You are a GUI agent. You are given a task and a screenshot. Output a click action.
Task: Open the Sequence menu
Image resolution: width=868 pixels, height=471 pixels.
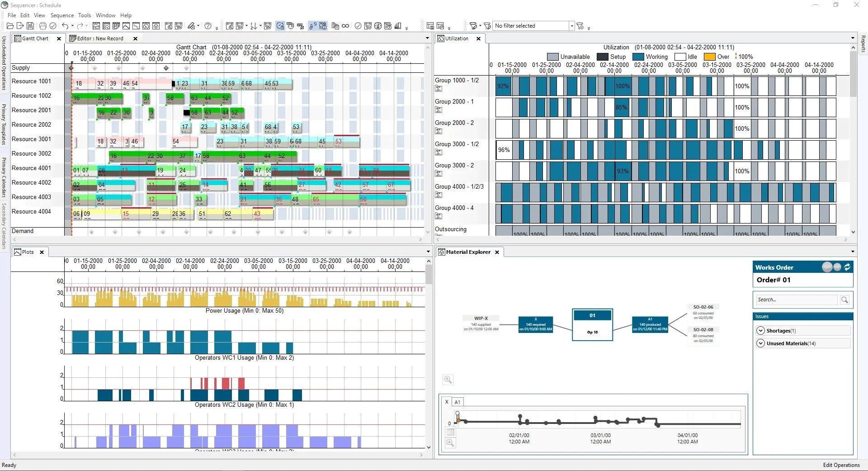[62, 15]
